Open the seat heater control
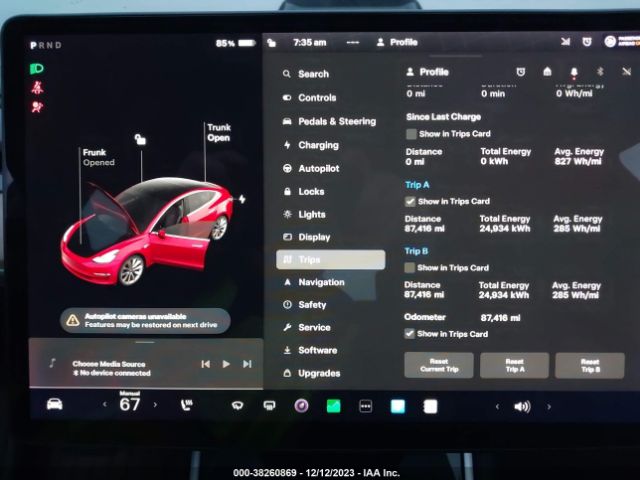 point(186,406)
